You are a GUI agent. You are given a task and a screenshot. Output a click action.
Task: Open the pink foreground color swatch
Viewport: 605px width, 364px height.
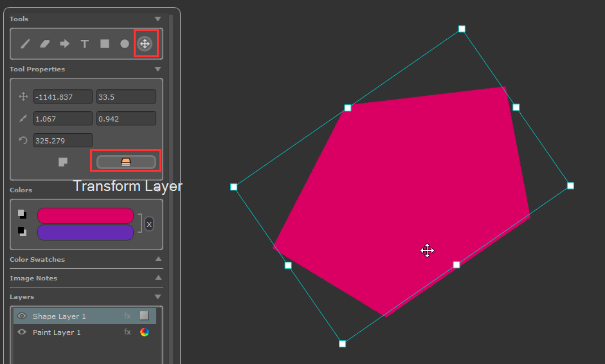click(86, 215)
